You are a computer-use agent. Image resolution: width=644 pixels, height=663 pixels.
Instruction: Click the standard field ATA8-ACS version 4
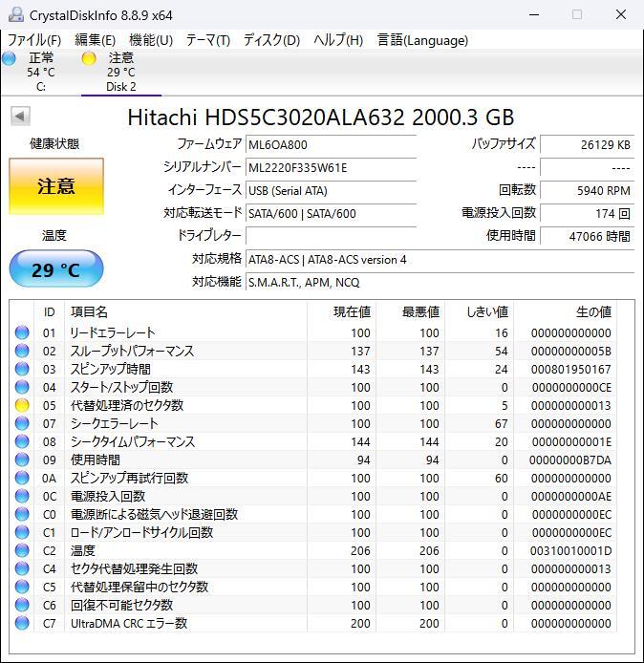pyautogui.click(x=440, y=259)
